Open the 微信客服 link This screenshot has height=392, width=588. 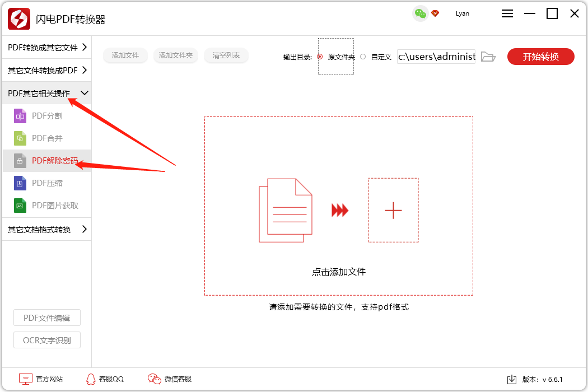tap(178, 379)
